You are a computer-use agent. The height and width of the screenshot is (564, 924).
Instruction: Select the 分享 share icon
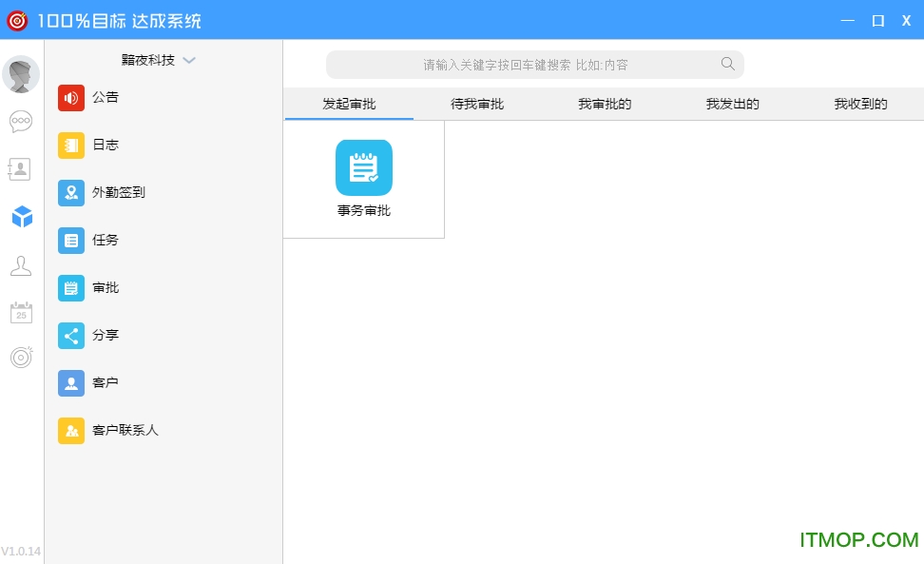pyautogui.click(x=71, y=335)
